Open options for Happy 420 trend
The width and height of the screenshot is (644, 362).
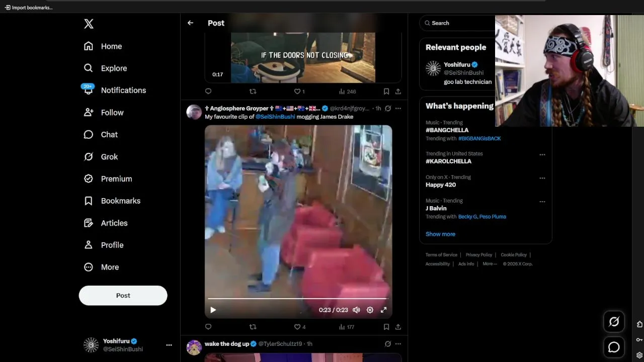tap(542, 178)
